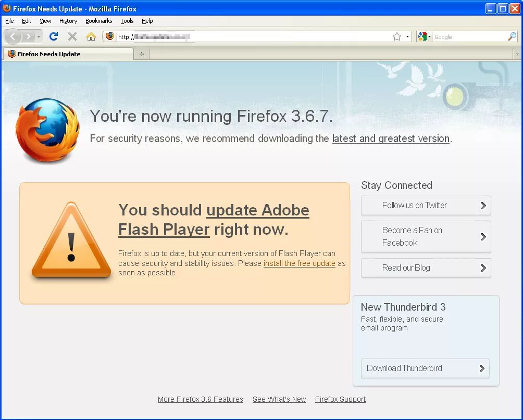Select the Firefox Needs Update tab
Viewport: 523px width, 420px height.
click(x=68, y=54)
